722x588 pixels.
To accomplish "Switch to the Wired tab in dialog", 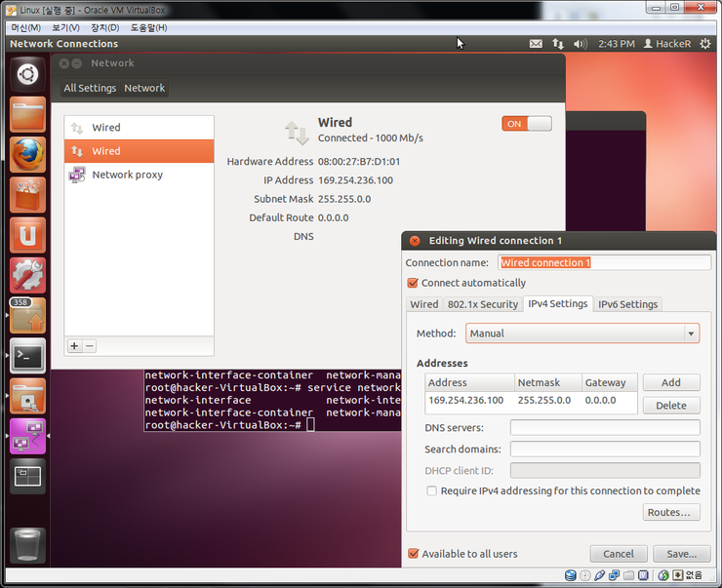I will point(424,304).
